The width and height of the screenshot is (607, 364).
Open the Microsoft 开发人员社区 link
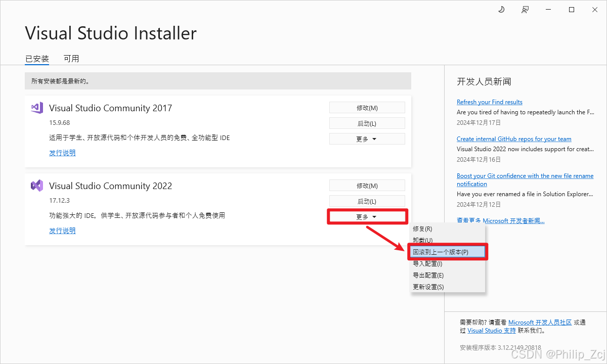pyautogui.click(x=540, y=322)
